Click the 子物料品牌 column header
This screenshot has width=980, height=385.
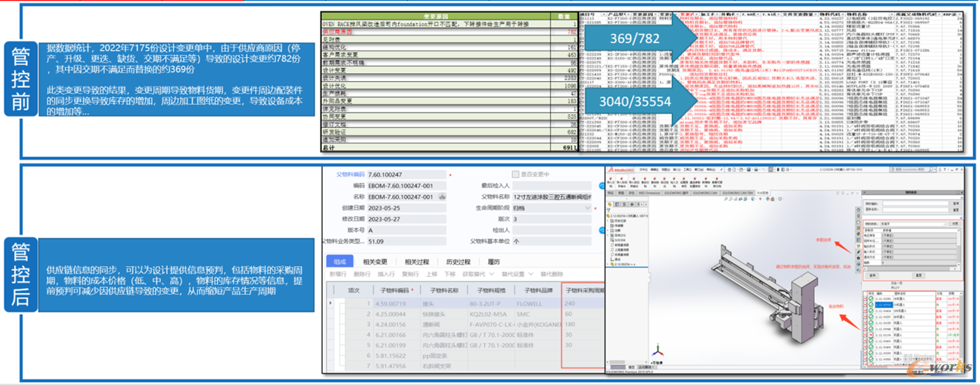tap(538, 290)
